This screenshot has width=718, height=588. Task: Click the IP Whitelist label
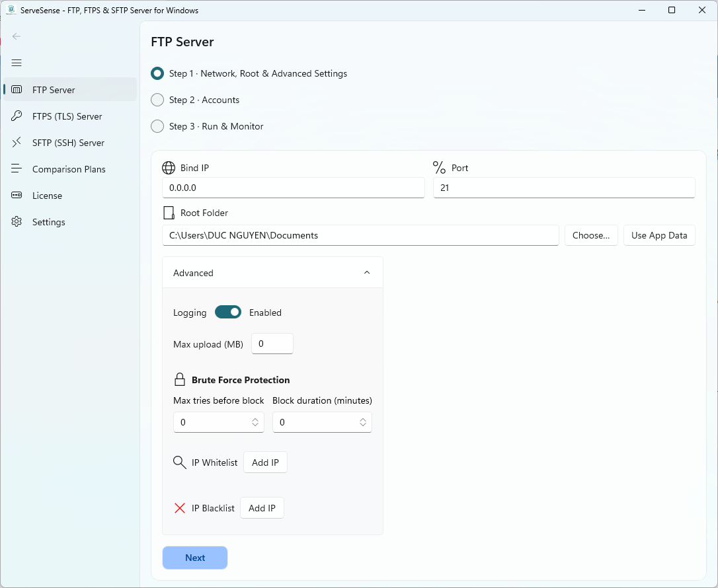click(x=214, y=462)
